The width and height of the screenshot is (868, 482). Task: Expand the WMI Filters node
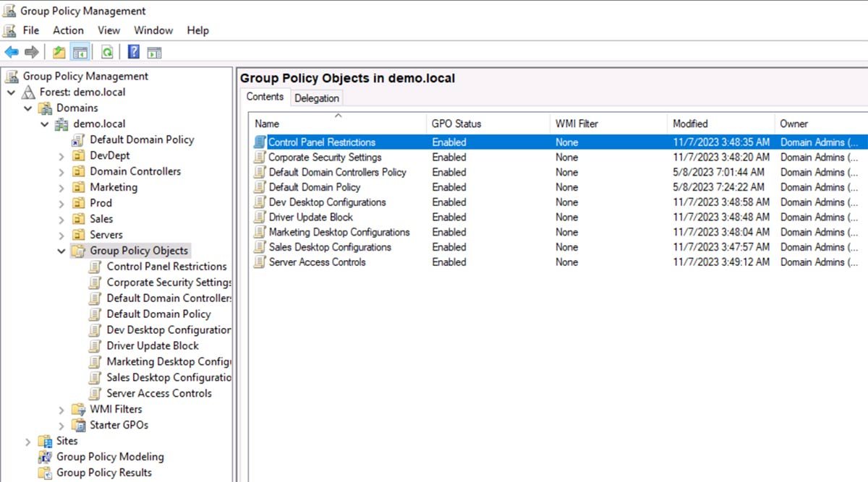[x=61, y=410]
